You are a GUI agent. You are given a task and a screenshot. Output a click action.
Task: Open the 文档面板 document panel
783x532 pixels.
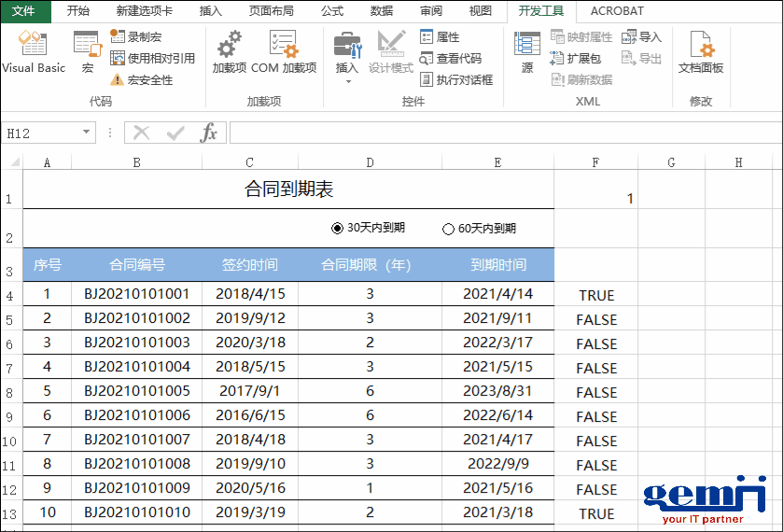(701, 52)
